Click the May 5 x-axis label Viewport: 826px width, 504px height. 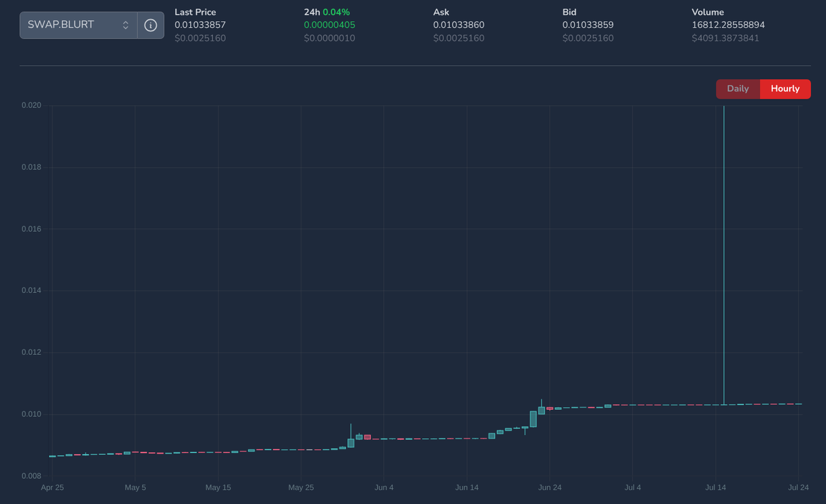pyautogui.click(x=135, y=487)
